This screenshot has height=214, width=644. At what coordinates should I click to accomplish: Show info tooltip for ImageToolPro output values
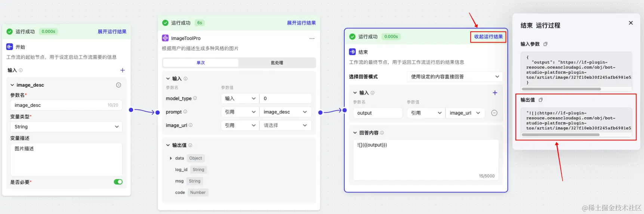(x=190, y=145)
